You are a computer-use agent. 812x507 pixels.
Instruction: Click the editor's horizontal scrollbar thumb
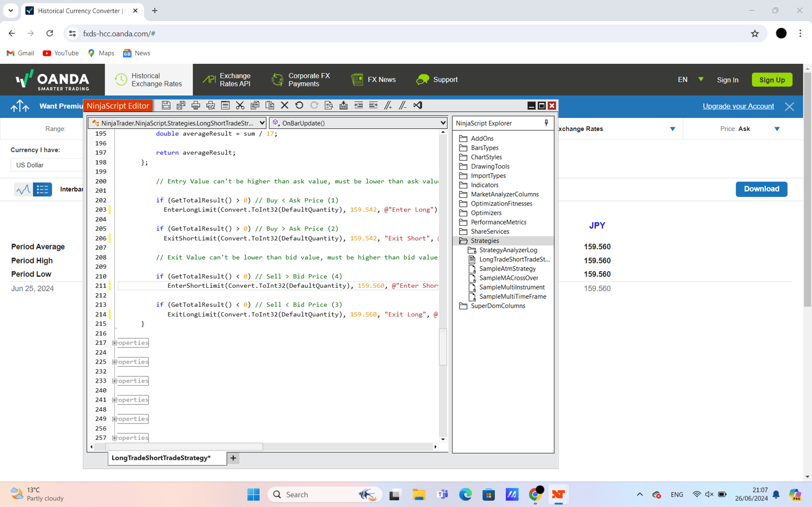coord(184,447)
